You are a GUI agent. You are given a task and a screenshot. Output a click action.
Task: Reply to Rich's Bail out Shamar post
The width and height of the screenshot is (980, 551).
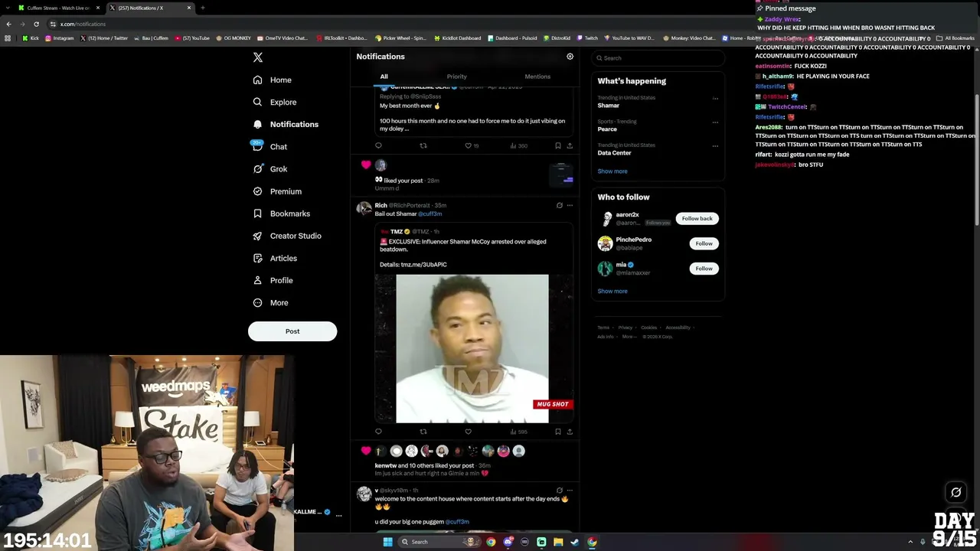tap(378, 432)
